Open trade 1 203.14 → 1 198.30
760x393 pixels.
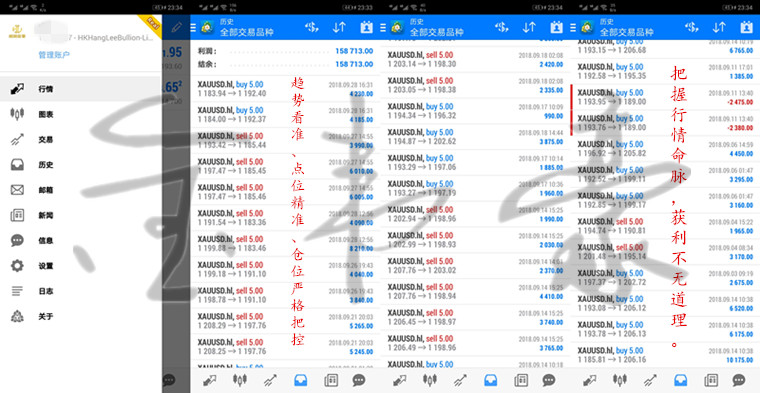tap(475, 59)
